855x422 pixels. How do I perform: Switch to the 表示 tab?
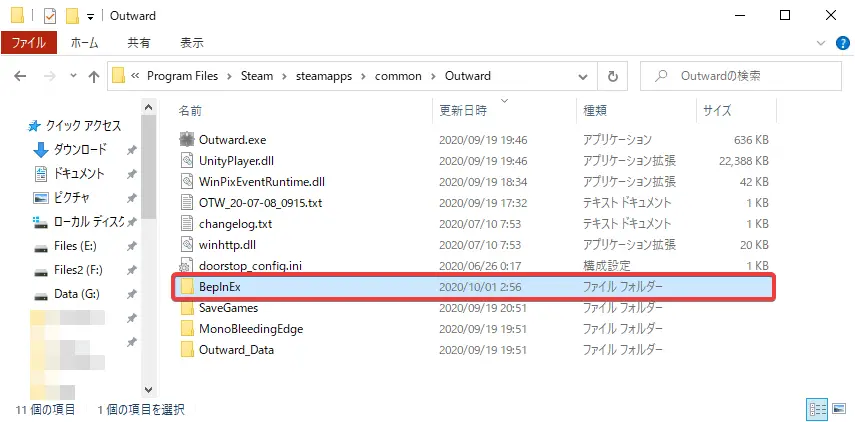coord(192,43)
